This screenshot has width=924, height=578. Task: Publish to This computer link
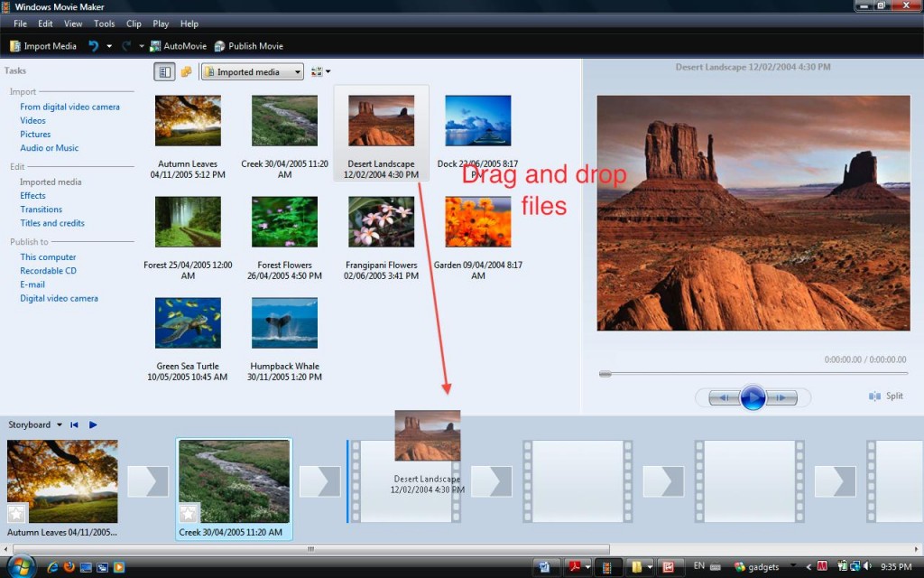48,257
